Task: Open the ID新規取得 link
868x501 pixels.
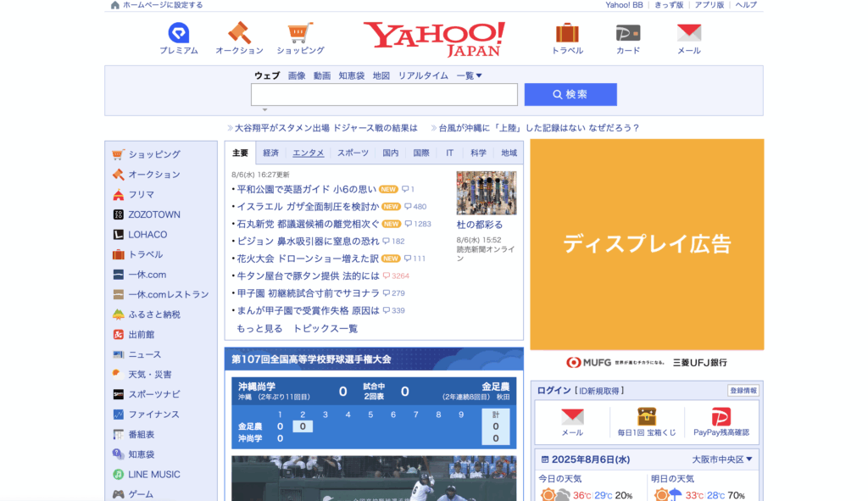Action: pos(599,391)
